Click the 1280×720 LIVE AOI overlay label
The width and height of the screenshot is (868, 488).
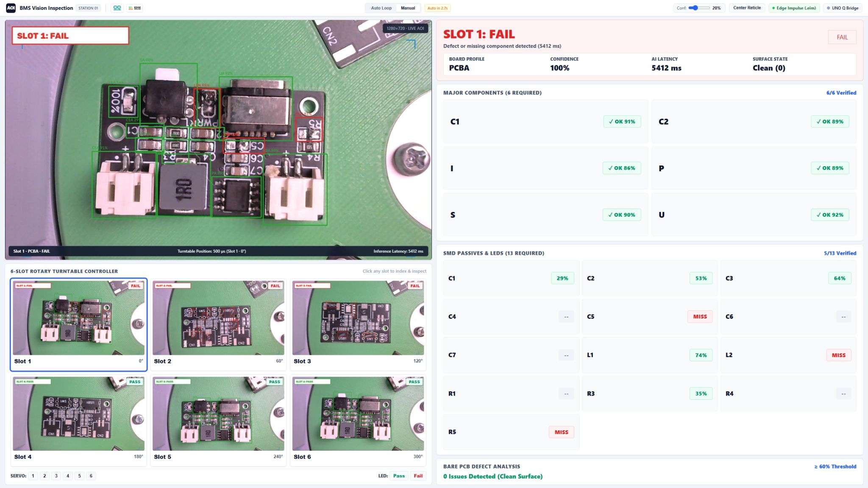[x=405, y=28]
